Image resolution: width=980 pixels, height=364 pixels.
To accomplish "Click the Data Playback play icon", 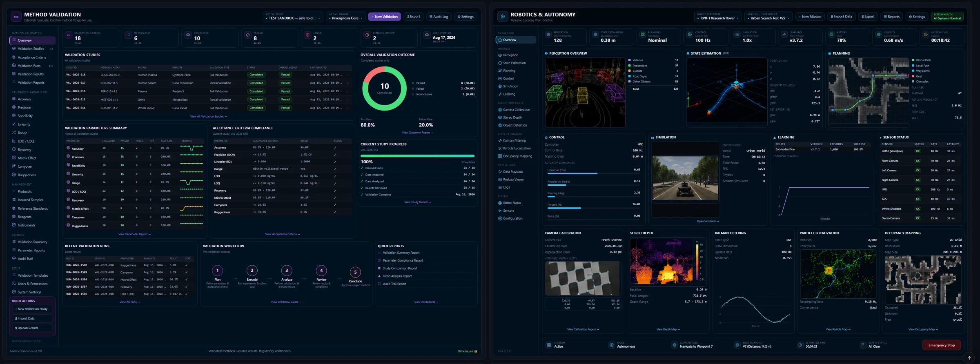I will (x=500, y=172).
